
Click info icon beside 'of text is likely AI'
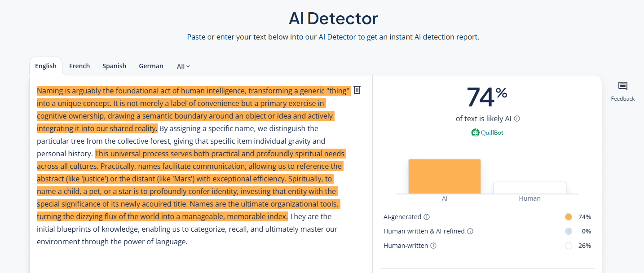pyautogui.click(x=517, y=119)
